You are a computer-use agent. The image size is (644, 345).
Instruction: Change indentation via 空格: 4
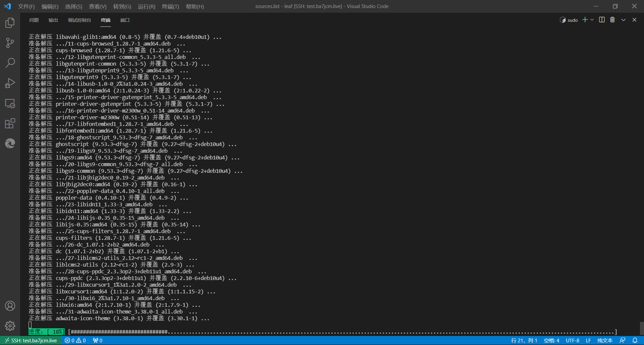[x=551, y=340]
